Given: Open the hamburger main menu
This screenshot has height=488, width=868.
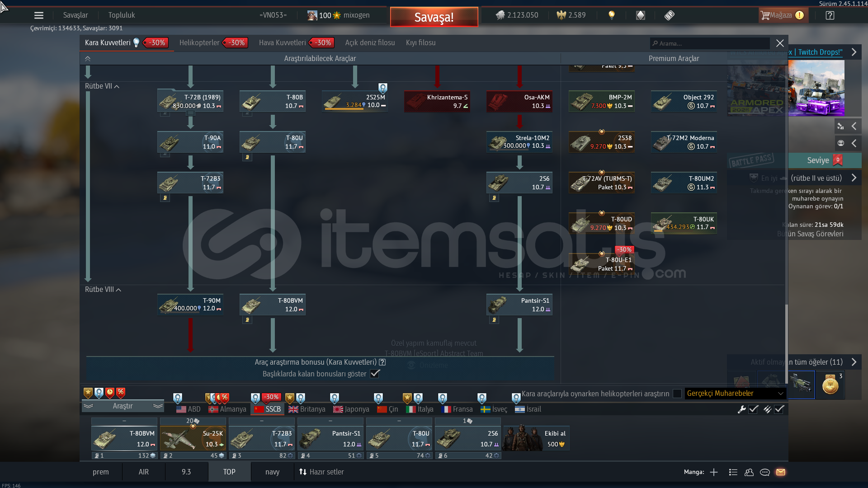Looking at the screenshot, I should [39, 15].
